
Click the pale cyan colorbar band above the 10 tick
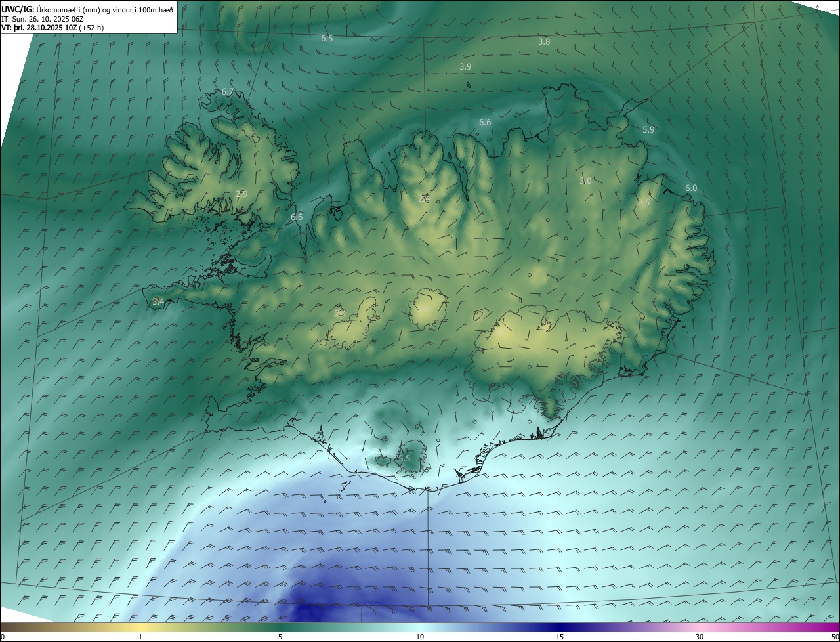coord(420,627)
